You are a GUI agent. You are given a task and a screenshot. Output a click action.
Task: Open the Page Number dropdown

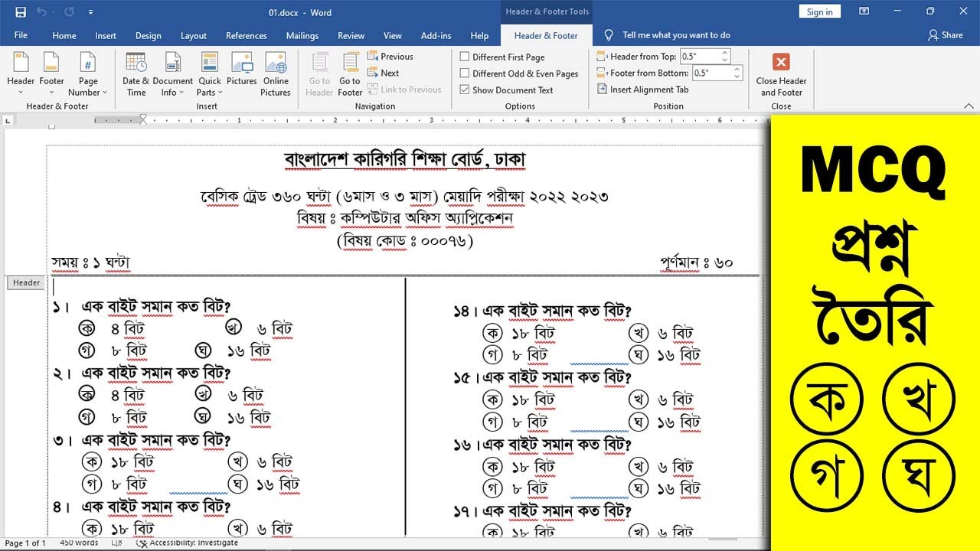point(88,74)
